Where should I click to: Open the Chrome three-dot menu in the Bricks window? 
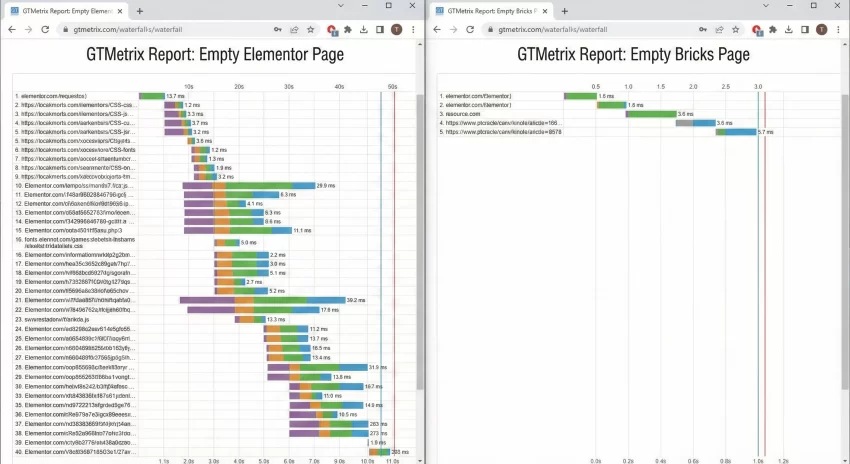[x=838, y=29]
